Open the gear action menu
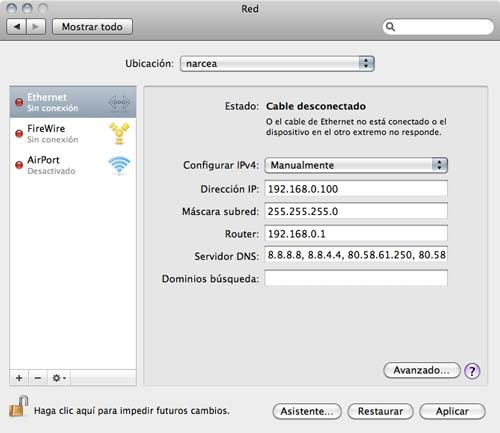Viewport: 500px width, 433px height. [59, 378]
